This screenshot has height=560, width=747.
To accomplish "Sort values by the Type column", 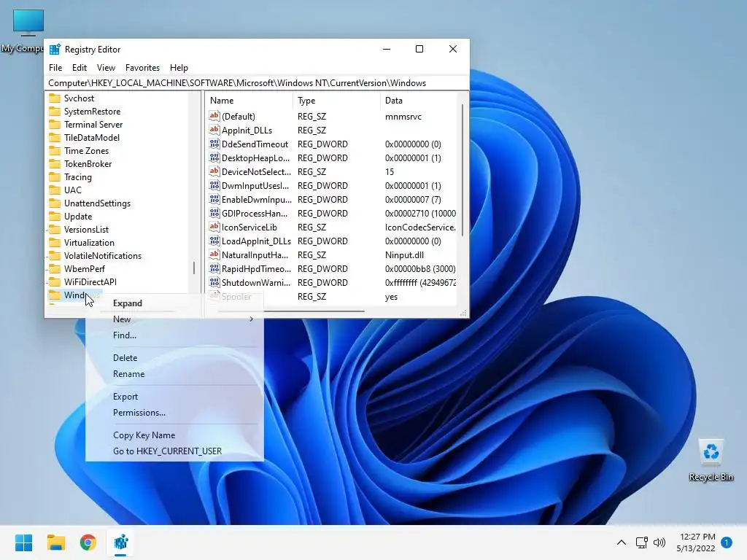I will (x=336, y=101).
